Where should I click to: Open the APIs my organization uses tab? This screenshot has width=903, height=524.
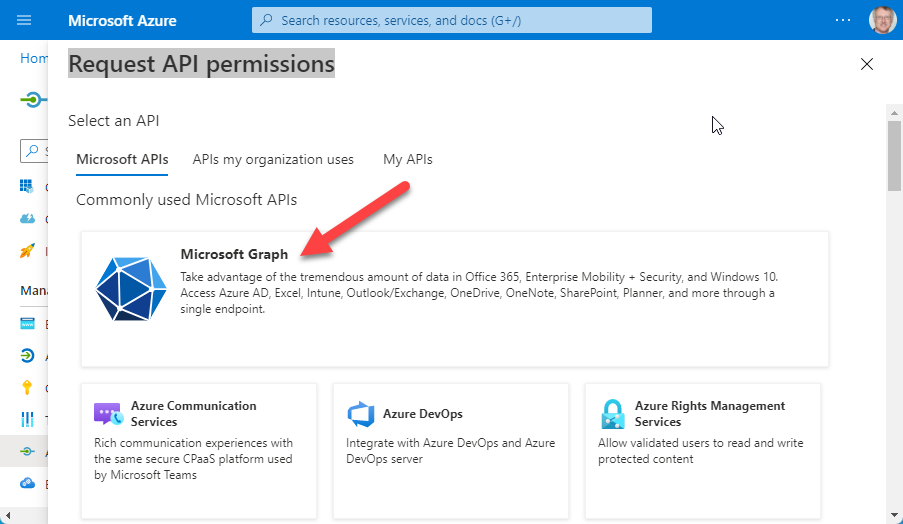[x=273, y=159]
